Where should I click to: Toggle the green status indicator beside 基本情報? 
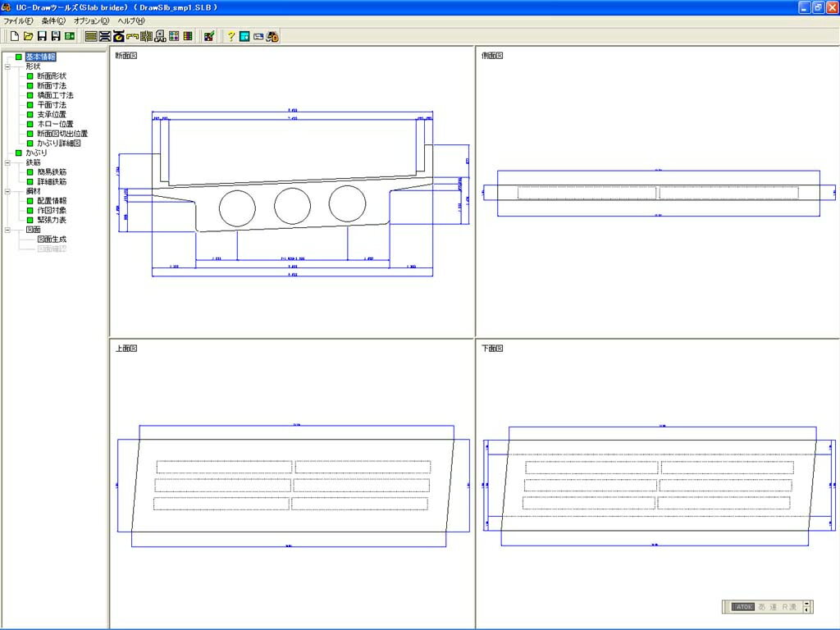coord(18,57)
